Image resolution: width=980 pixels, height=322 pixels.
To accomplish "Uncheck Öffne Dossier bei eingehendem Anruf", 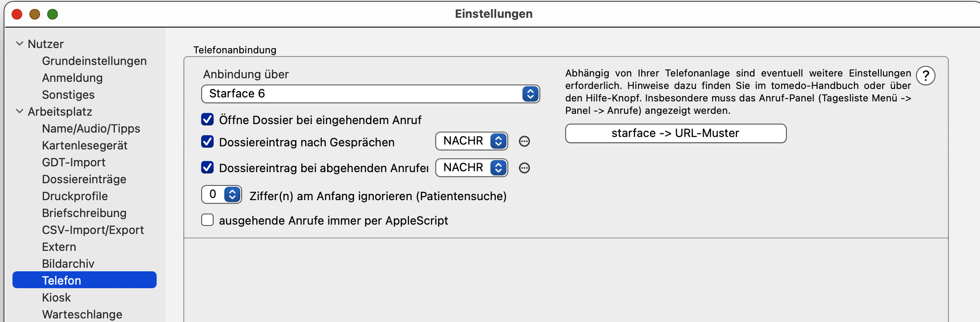I will click(x=207, y=119).
